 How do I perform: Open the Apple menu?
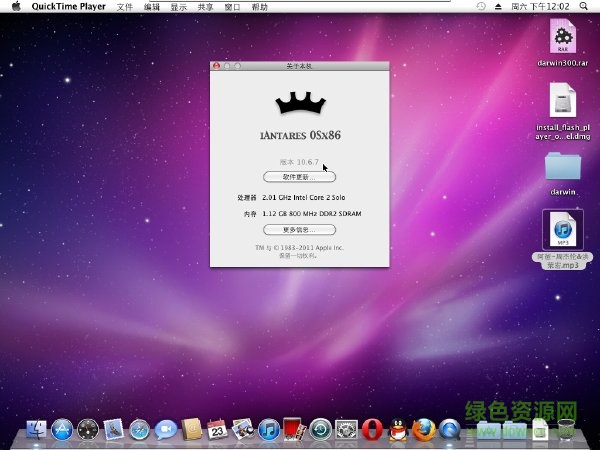16,6
